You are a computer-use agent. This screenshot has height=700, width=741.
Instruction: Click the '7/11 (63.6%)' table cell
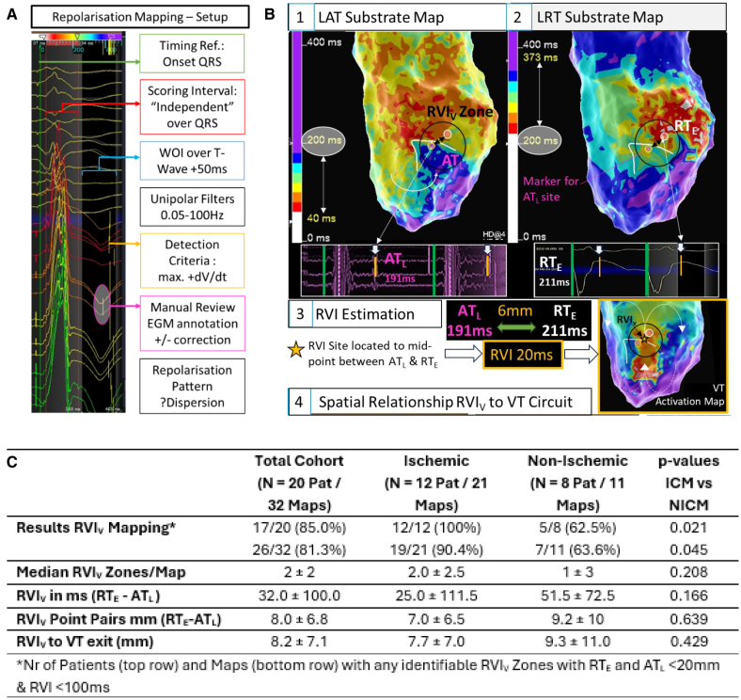577,550
